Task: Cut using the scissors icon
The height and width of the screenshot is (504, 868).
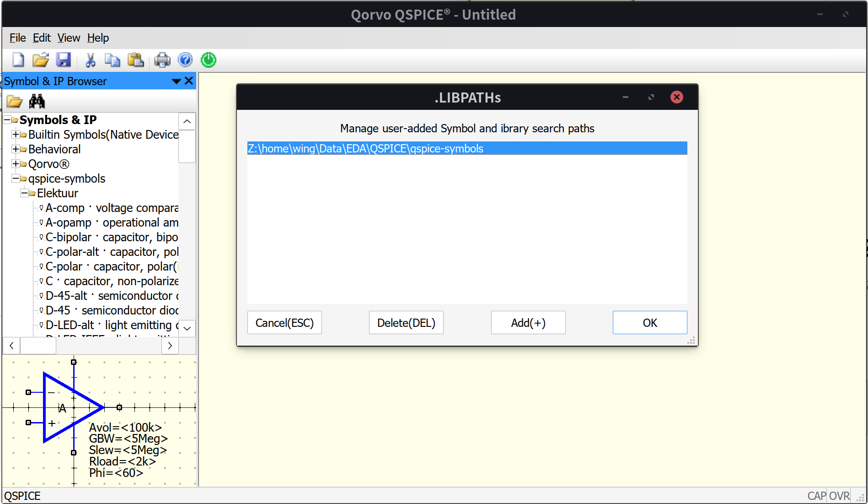Action: (x=91, y=60)
